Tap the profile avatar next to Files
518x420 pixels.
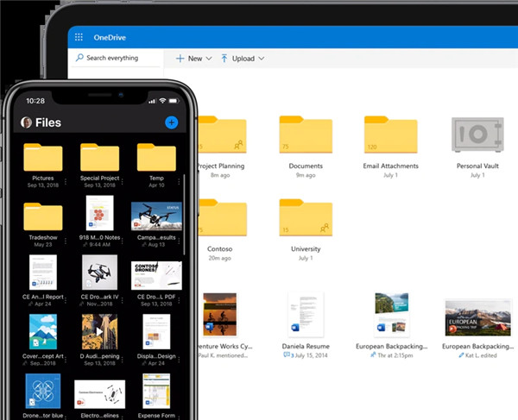(x=26, y=122)
